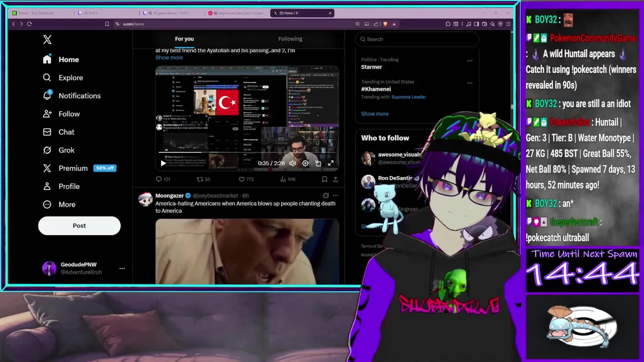Open the @joeybeastmarket handle
Viewport: 644px width, 362px height.
tap(215, 196)
